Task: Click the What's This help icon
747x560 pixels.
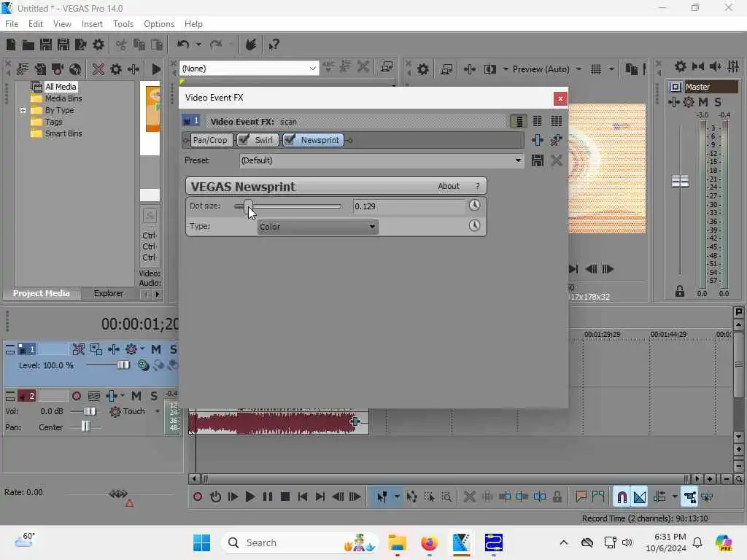Action: [x=274, y=44]
